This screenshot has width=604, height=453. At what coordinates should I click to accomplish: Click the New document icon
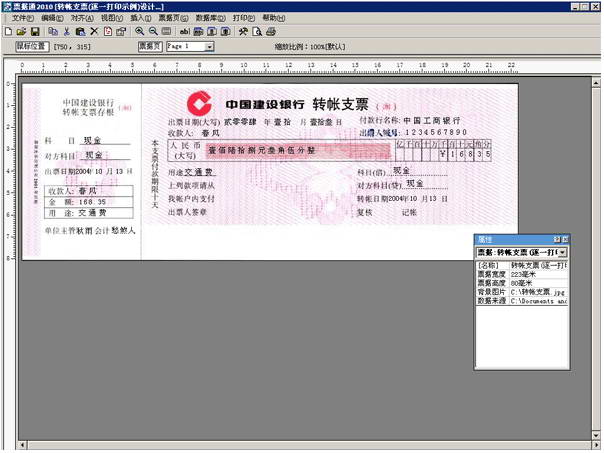[x=8, y=32]
